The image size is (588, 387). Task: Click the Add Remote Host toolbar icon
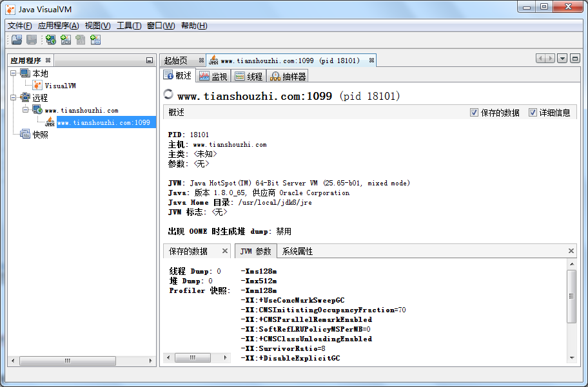(x=50, y=40)
